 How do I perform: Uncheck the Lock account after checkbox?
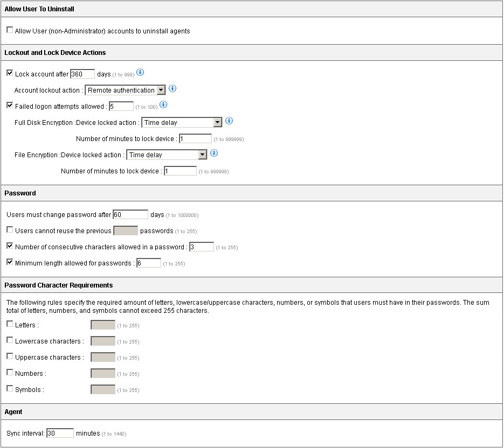click(9, 73)
